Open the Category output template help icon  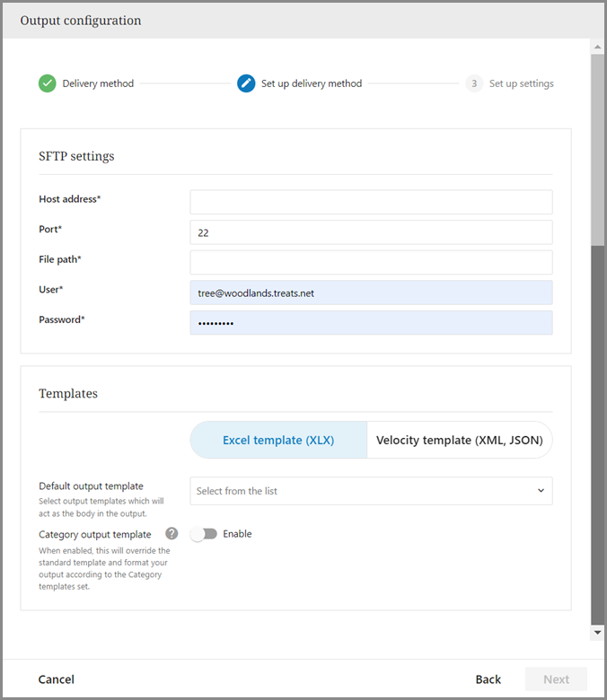click(x=172, y=533)
